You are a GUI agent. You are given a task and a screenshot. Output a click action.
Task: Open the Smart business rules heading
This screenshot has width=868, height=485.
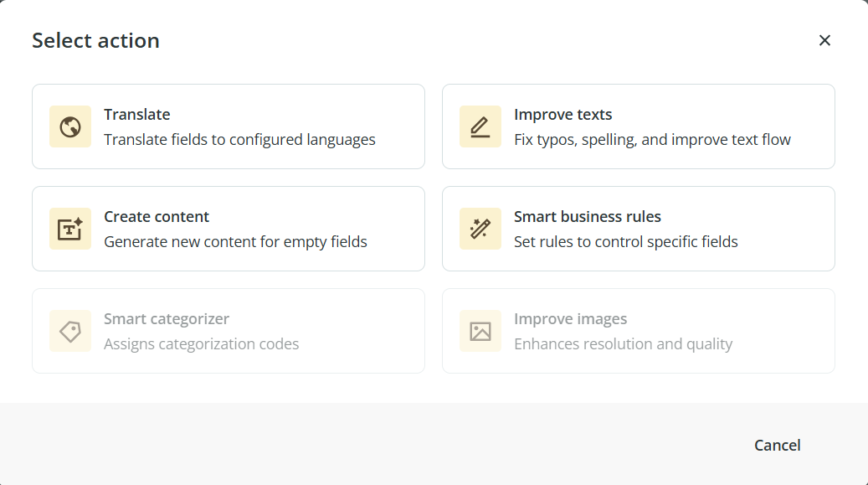tap(587, 217)
